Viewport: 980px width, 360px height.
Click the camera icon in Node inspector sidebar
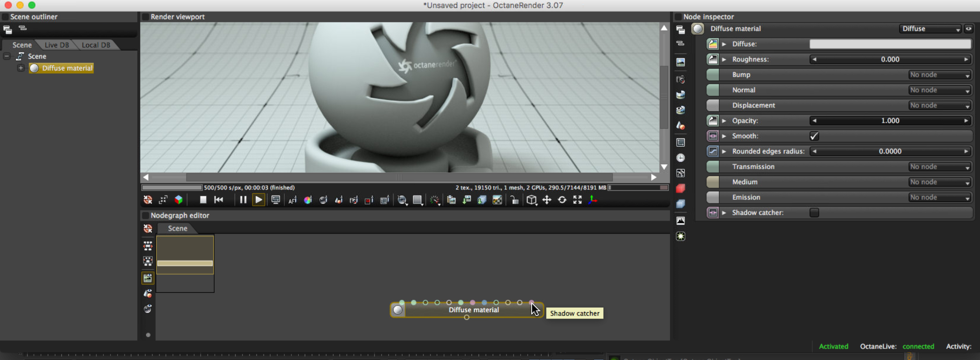681,79
